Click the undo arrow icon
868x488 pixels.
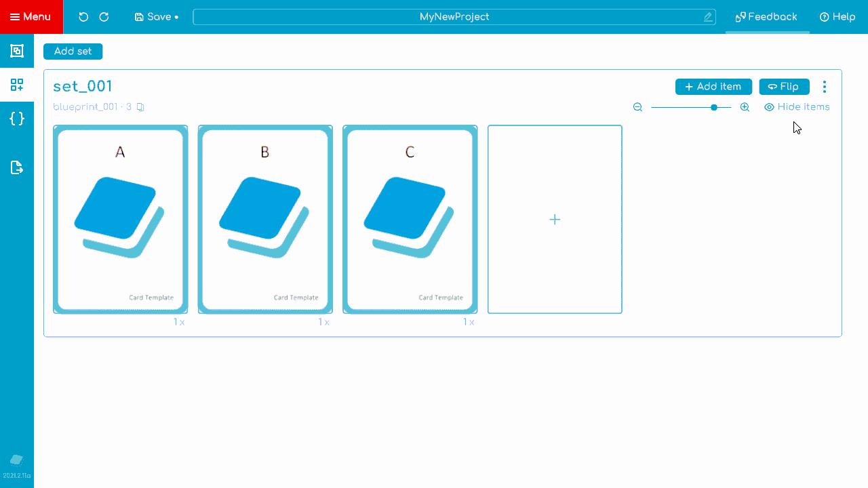click(83, 17)
